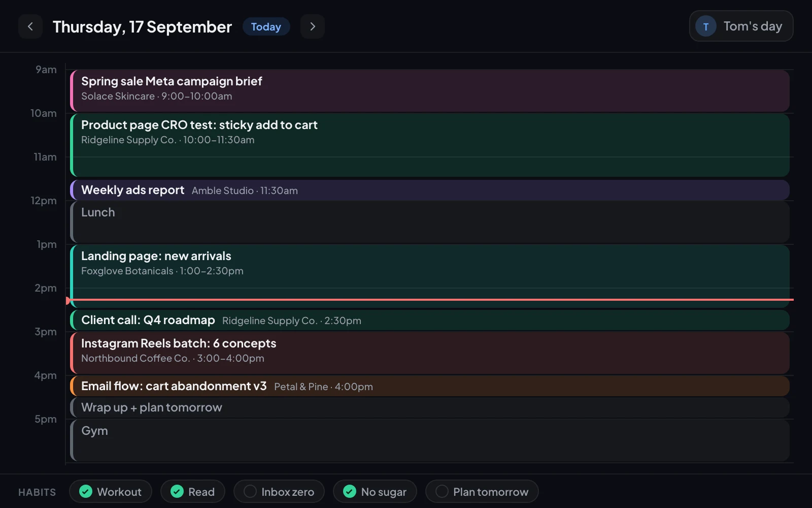Viewport: 812px width, 508px height.
Task: Select Email flow: cart abandonment v3 event
Action: [x=430, y=386]
